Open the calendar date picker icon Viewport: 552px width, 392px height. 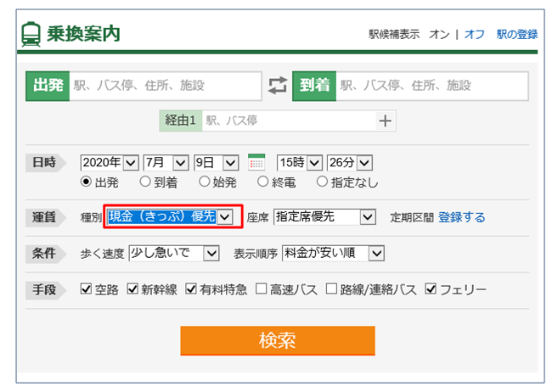[x=256, y=162]
